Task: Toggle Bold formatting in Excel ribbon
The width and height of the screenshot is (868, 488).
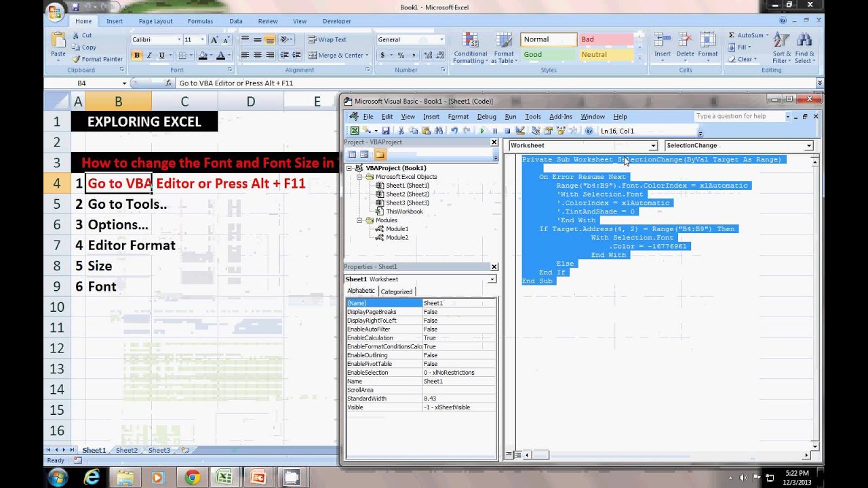Action: click(137, 56)
